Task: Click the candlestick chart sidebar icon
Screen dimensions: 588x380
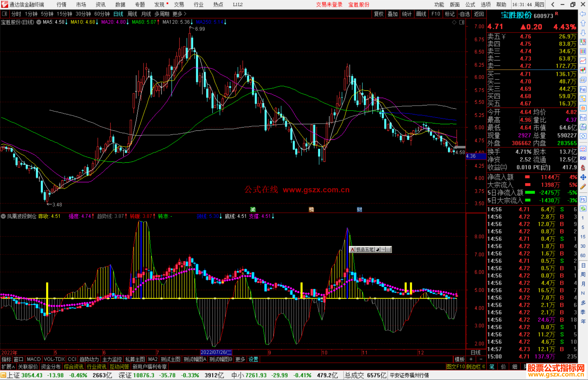Action: (583, 70)
